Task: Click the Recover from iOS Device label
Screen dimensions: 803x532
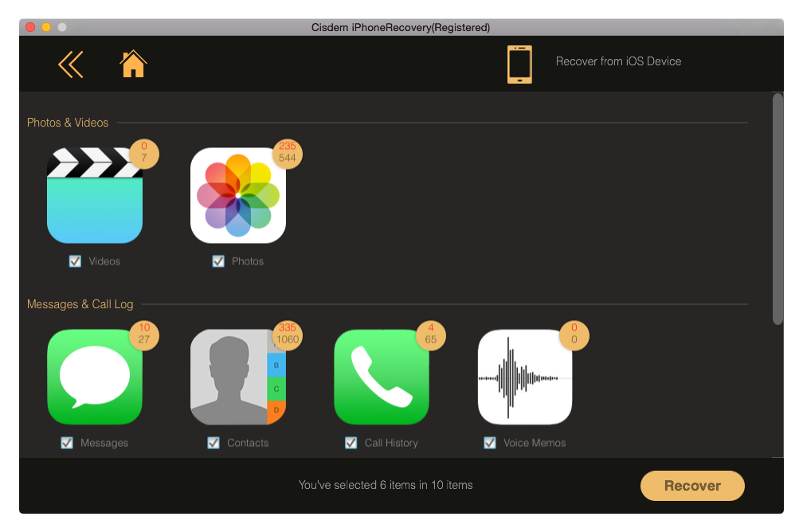Action: click(618, 61)
